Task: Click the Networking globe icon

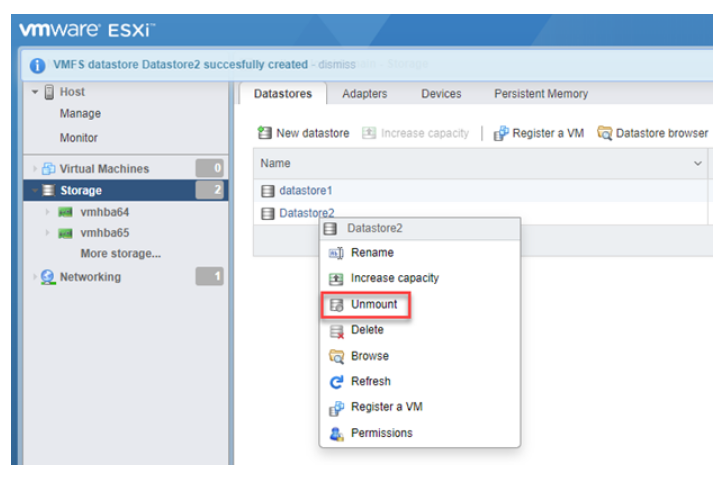Action: pos(48,277)
